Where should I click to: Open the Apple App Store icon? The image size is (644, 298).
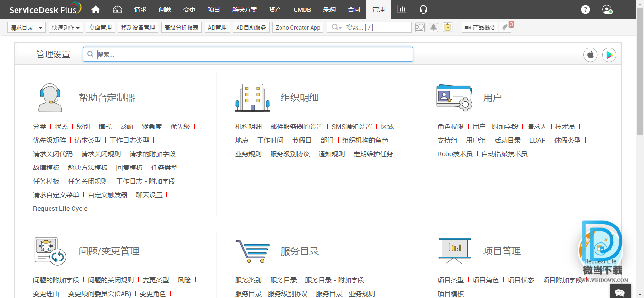click(x=590, y=55)
